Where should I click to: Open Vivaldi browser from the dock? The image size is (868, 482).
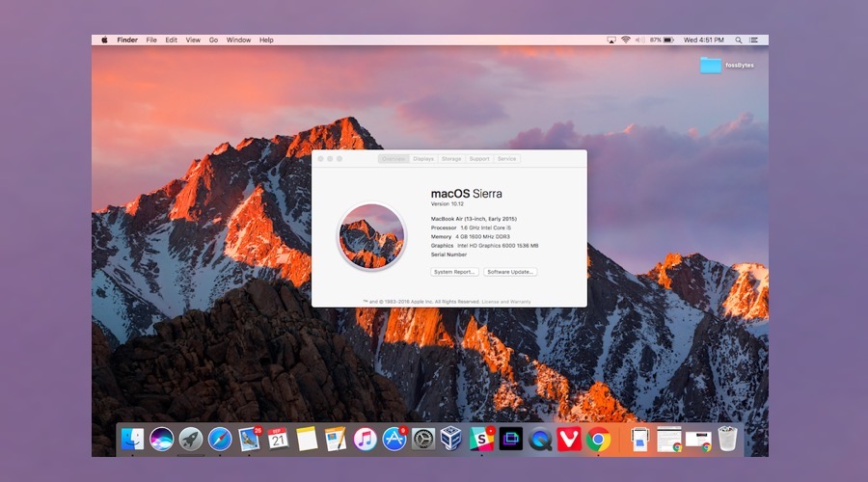coord(568,440)
